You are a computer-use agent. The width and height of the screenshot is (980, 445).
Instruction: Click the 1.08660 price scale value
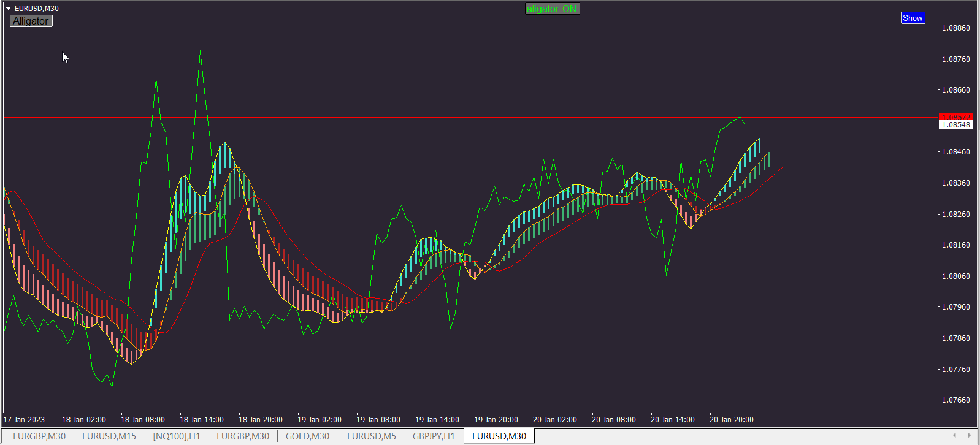pyautogui.click(x=956, y=90)
